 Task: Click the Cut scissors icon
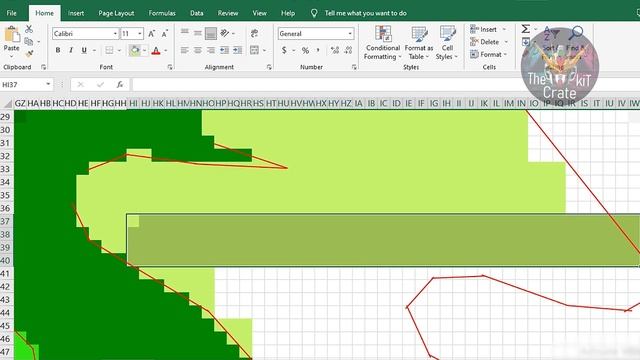tap(29, 29)
